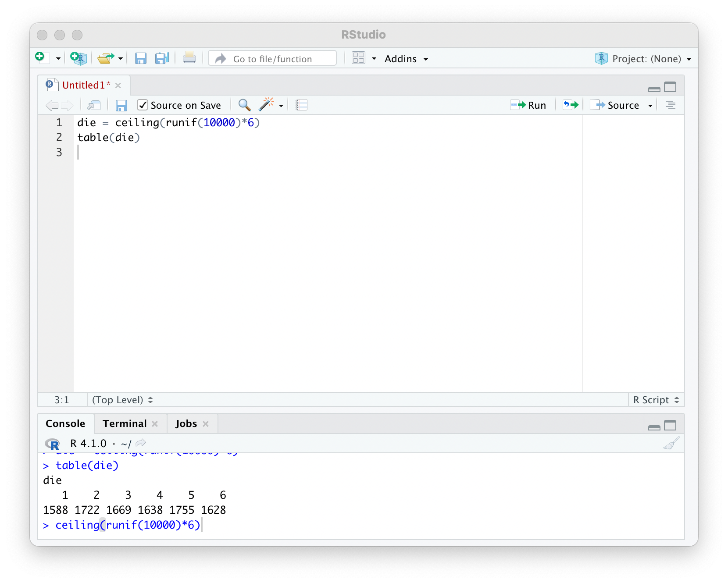Open the (Top Level) scope selector
This screenshot has width=728, height=583.
click(122, 400)
